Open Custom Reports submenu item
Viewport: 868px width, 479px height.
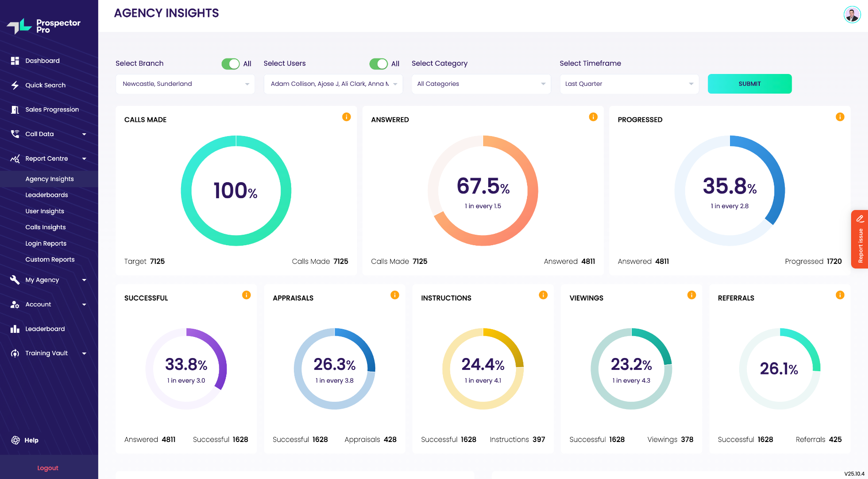(x=50, y=259)
